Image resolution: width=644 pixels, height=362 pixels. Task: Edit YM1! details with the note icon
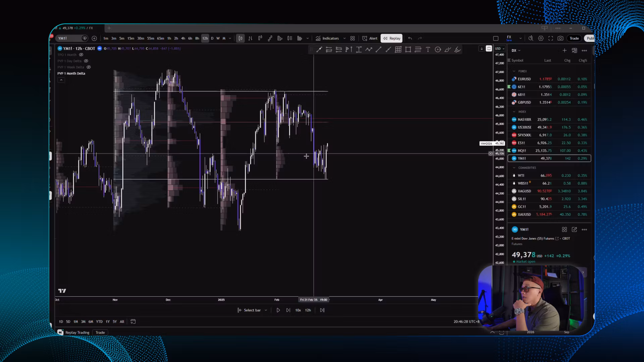coord(575,230)
